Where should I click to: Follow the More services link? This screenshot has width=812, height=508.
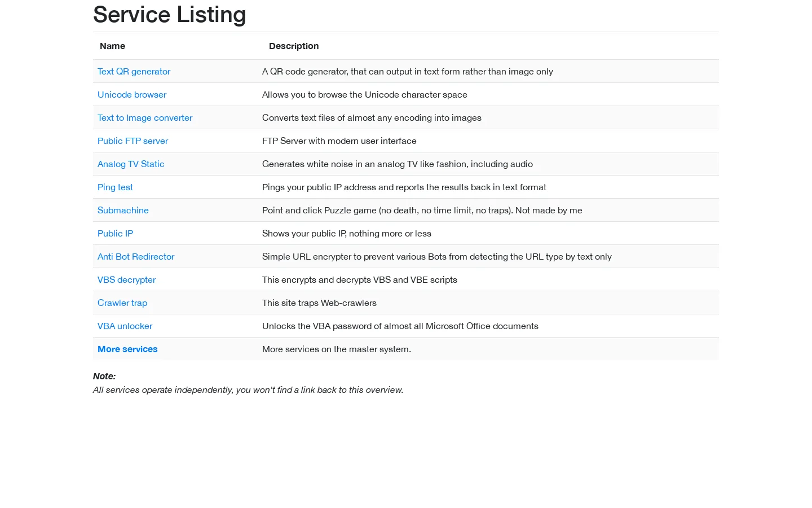click(x=127, y=349)
